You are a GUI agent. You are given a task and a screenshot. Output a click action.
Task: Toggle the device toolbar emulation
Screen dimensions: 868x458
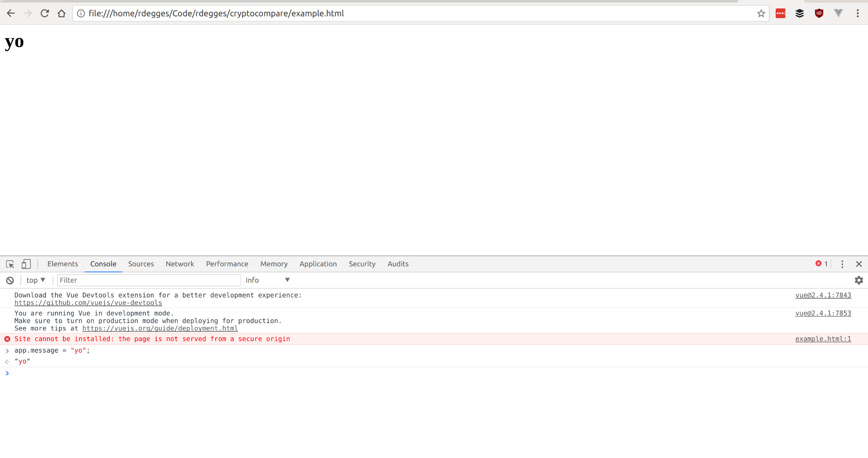[x=26, y=264]
